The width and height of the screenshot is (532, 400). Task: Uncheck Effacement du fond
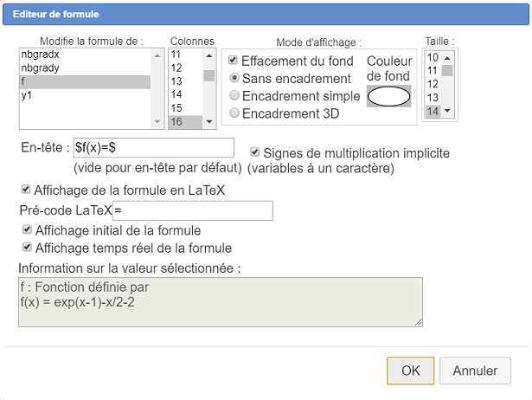[x=233, y=60]
